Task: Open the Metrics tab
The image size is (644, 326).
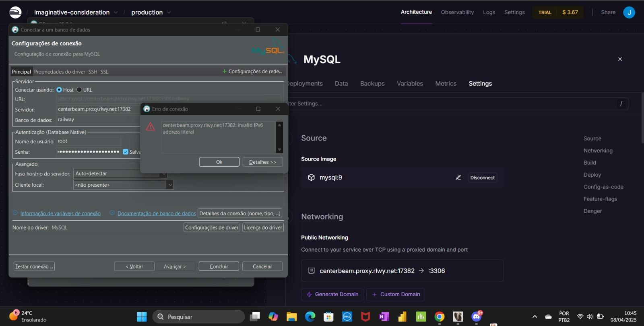Action: pos(446,84)
